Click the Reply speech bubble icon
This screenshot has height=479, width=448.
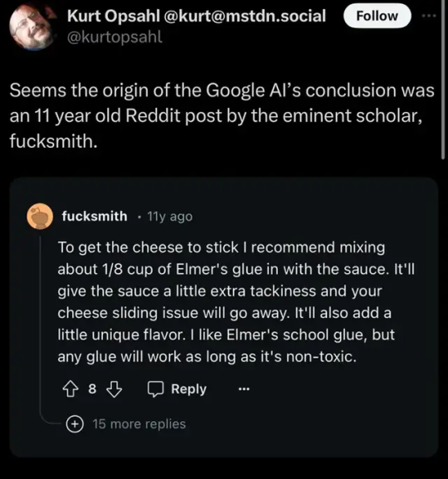[156, 389]
